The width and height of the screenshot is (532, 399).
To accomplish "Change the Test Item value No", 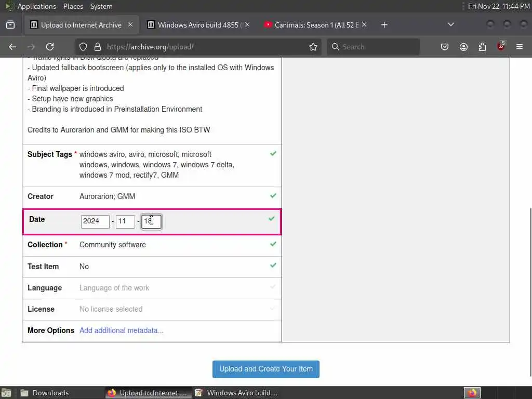I will pyautogui.click(x=84, y=267).
